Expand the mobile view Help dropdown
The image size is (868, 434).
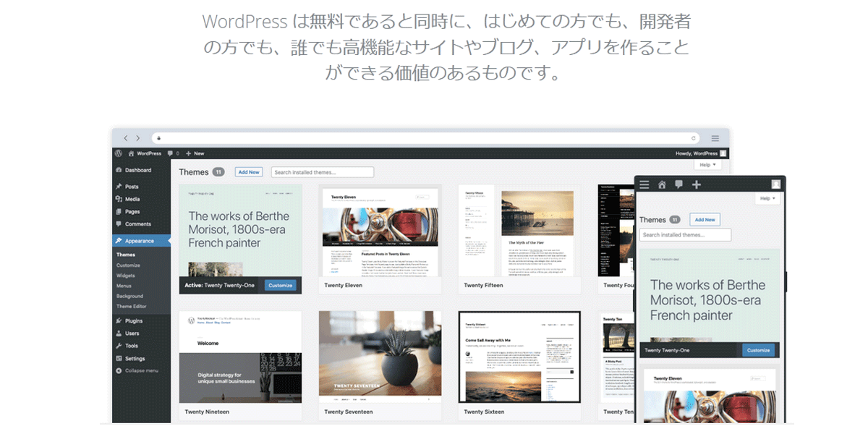pos(767,198)
